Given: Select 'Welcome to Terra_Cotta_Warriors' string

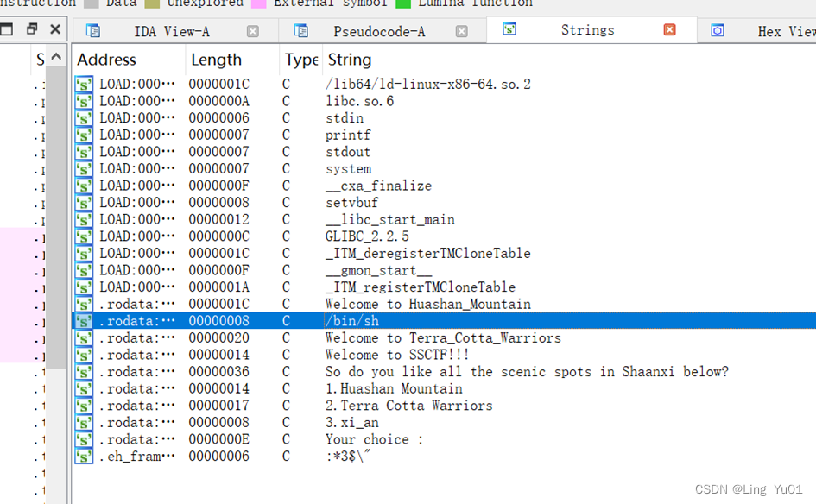Looking at the screenshot, I should click(443, 338).
